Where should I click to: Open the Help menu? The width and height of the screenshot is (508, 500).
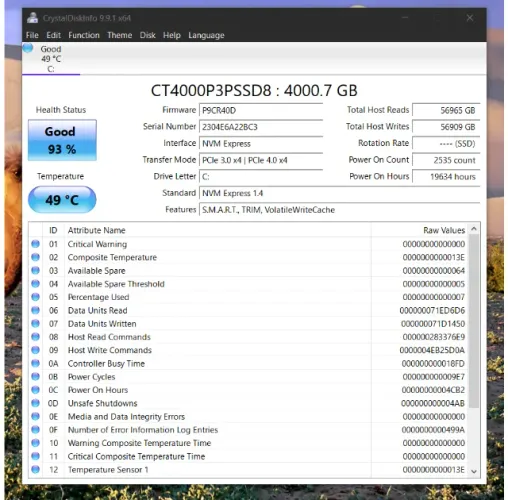click(172, 35)
